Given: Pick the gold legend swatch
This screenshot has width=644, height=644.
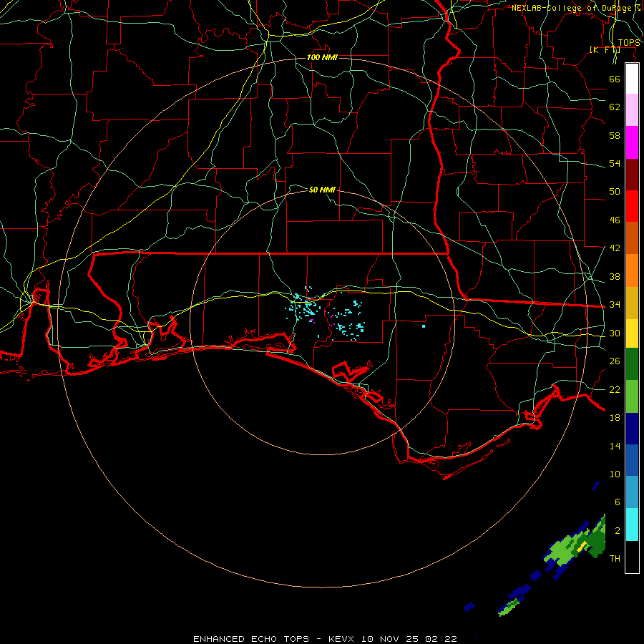Looking at the screenshot, I should 632,303.
